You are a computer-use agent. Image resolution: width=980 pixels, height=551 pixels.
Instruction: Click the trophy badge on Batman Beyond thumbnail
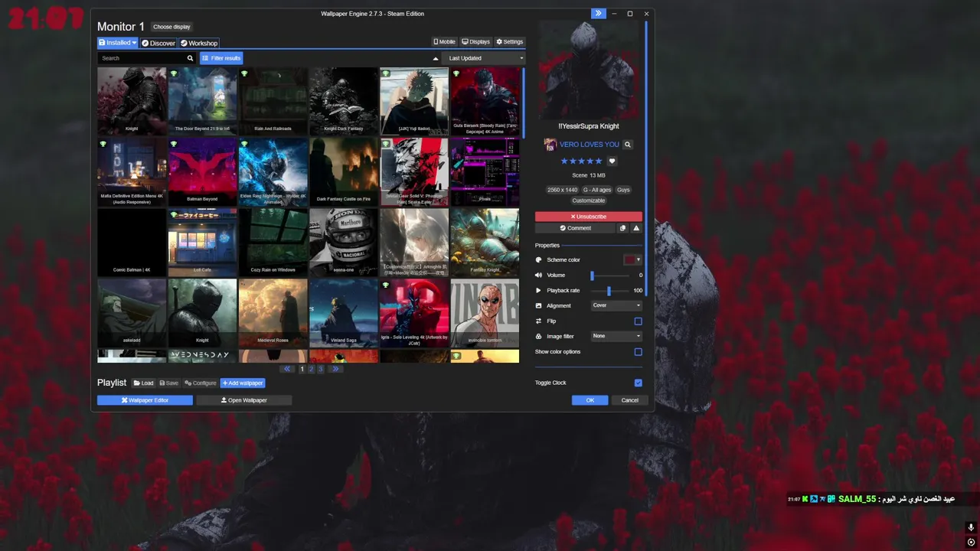click(174, 144)
